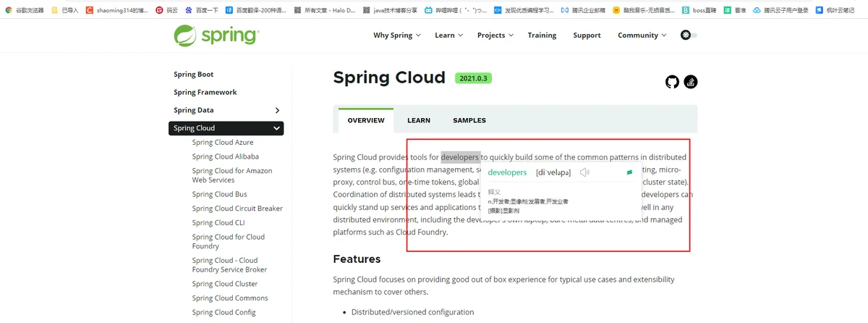
Task: Open the 腾讯云子用户登录 bookmark
Action: pos(780,10)
